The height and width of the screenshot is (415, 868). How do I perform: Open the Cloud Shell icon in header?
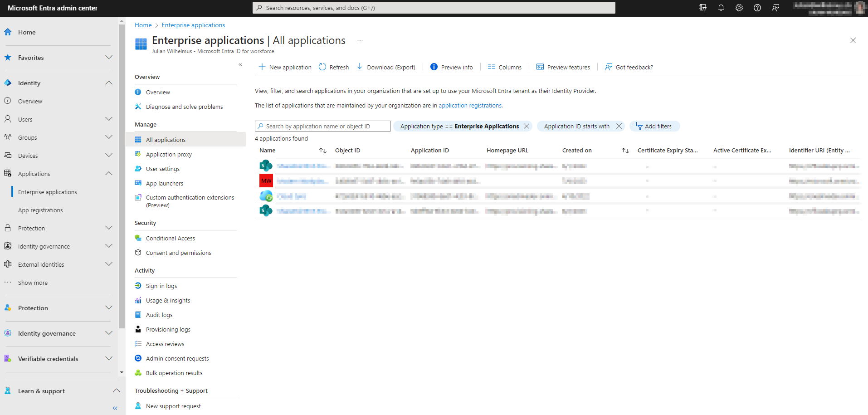point(703,8)
